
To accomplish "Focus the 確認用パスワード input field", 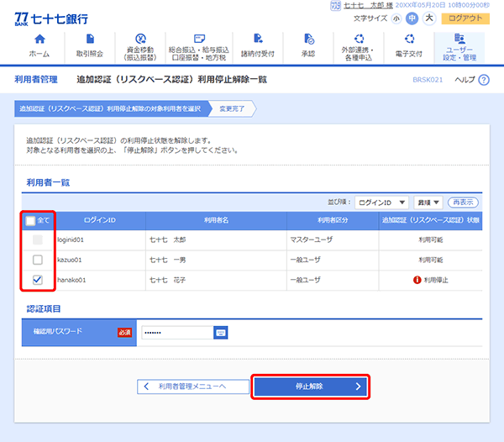I will click(x=177, y=333).
